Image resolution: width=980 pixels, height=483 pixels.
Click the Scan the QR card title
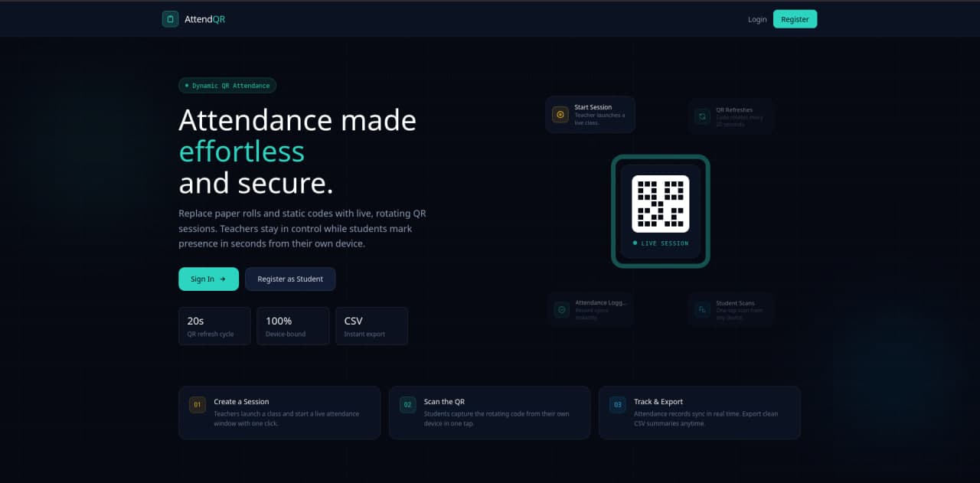point(444,401)
